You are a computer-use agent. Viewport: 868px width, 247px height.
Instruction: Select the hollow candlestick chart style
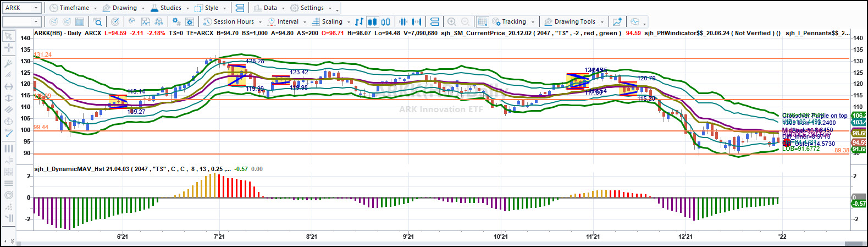pyautogui.click(x=386, y=21)
